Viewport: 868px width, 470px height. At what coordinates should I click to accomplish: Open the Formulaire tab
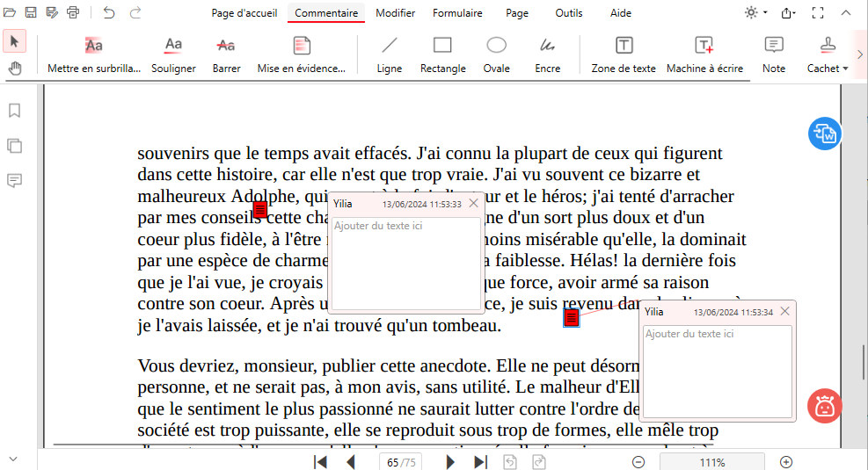457,12
